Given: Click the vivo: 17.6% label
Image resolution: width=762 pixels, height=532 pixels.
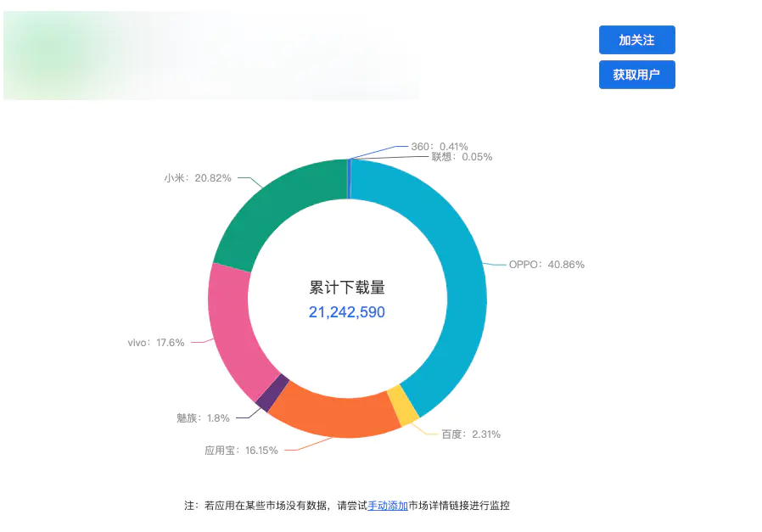Looking at the screenshot, I should (x=156, y=343).
